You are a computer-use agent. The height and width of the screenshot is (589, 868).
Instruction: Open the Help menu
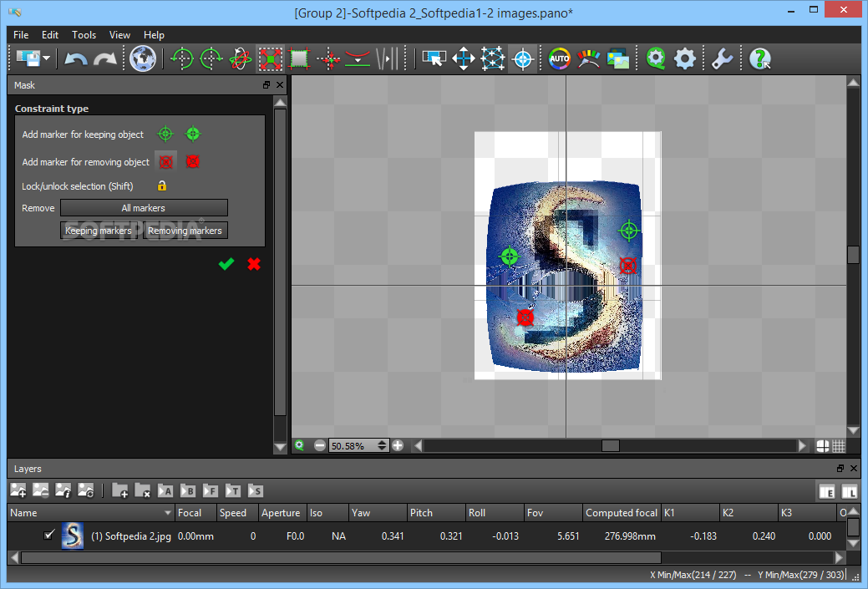coord(154,35)
